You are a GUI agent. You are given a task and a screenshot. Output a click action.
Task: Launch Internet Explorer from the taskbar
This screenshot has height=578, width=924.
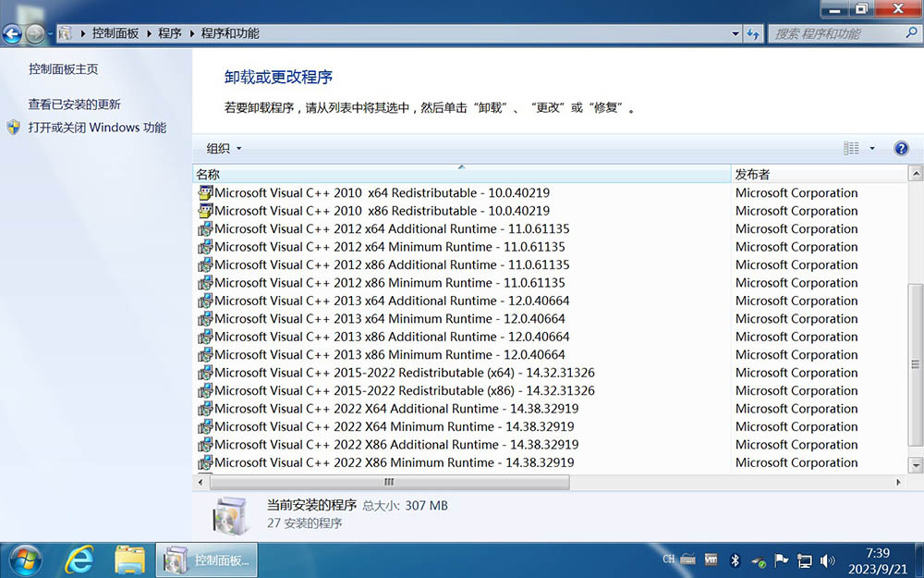pos(79,560)
